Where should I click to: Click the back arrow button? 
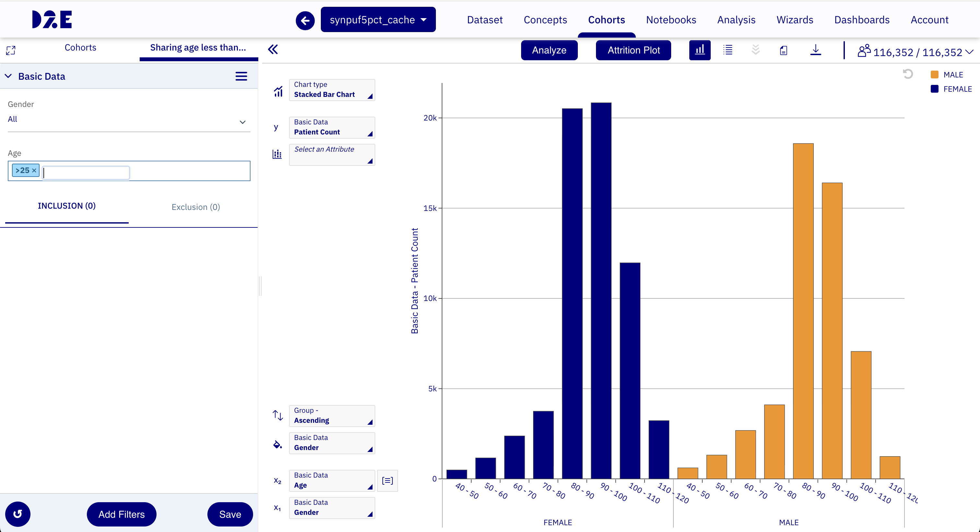[x=305, y=20]
